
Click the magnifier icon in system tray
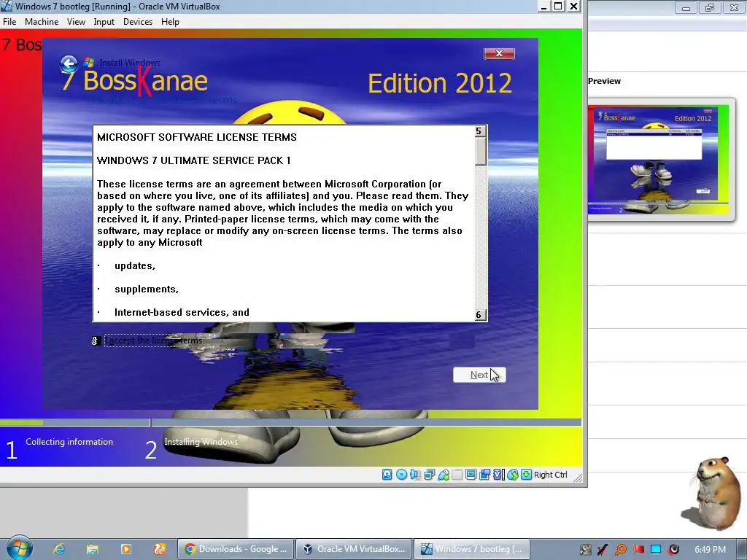620,550
